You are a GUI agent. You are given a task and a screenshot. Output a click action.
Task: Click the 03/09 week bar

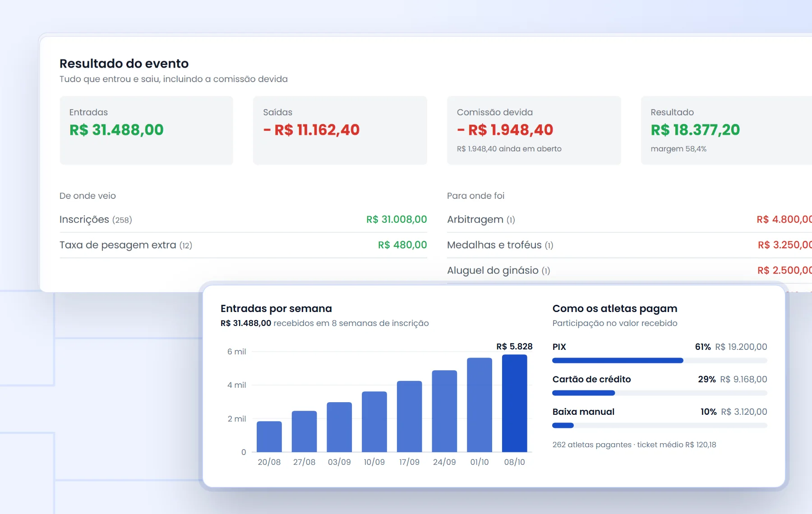(x=339, y=427)
